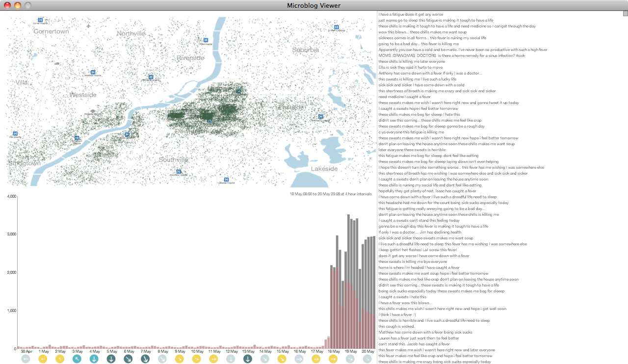Select the dark wind arrow under 5 May

pos(111,359)
